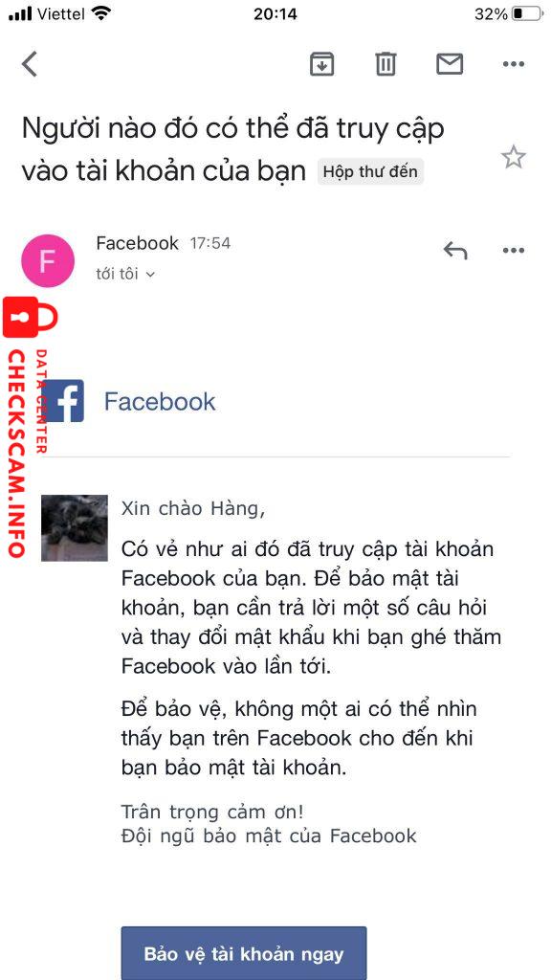Image resolution: width=551 pixels, height=980 pixels.
Task: Tap the 17:54 sent time
Action: (x=210, y=243)
